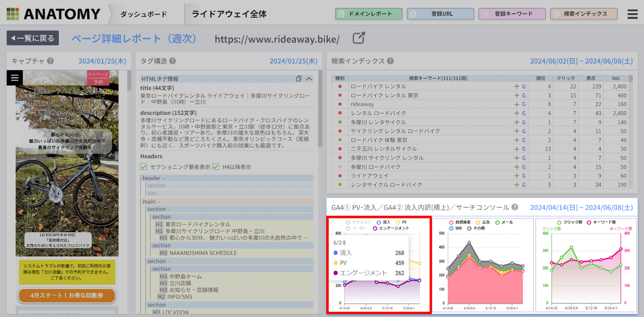This screenshot has width=644, height=317.
Task: Open hamburger menu inside captured page thumbnail
Action: tap(14, 78)
